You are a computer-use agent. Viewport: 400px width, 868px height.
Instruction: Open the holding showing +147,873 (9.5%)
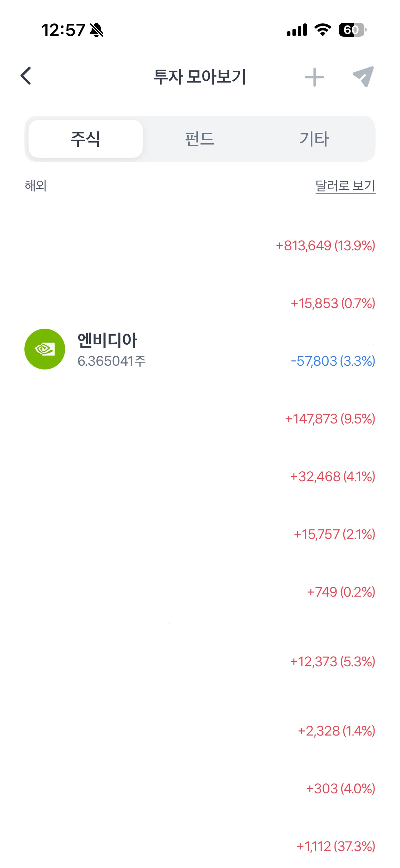pos(200,419)
